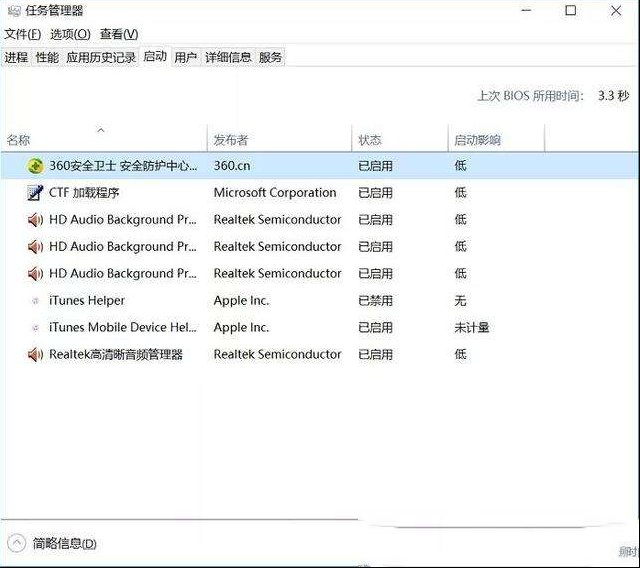Viewport: 640px width, 568px height.
Task: Open the 查看(V) menu
Action: (119, 34)
